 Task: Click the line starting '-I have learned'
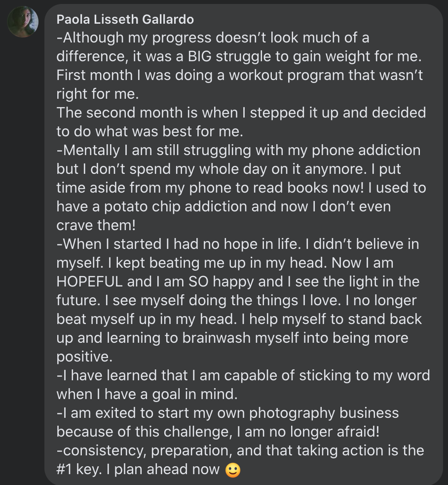coord(243,375)
